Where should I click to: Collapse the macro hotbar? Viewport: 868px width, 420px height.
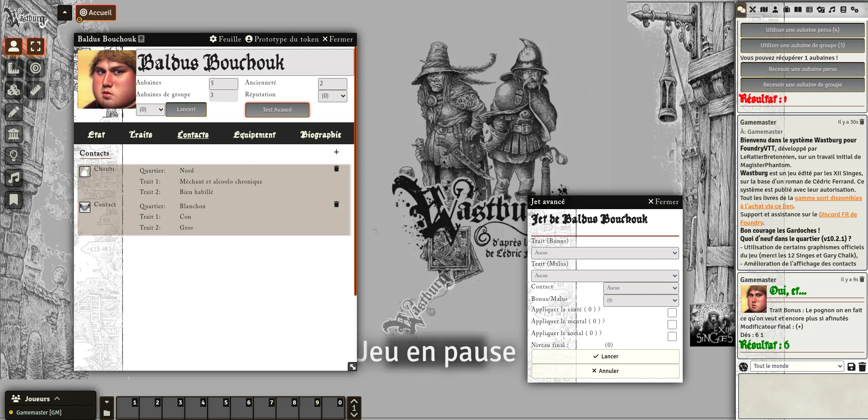107,402
